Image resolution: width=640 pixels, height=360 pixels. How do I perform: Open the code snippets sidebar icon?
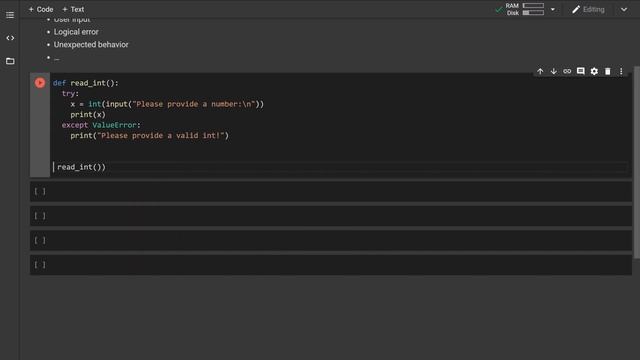[x=10, y=38]
